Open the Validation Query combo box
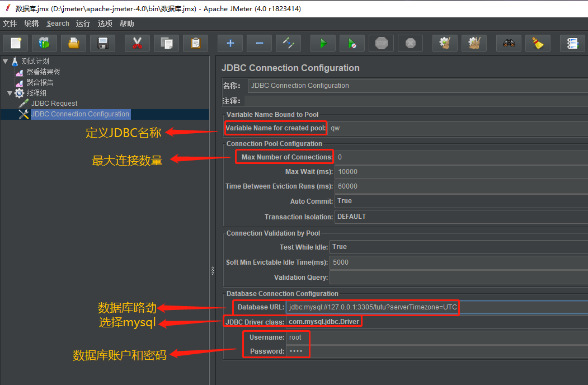588x385 pixels. point(459,278)
